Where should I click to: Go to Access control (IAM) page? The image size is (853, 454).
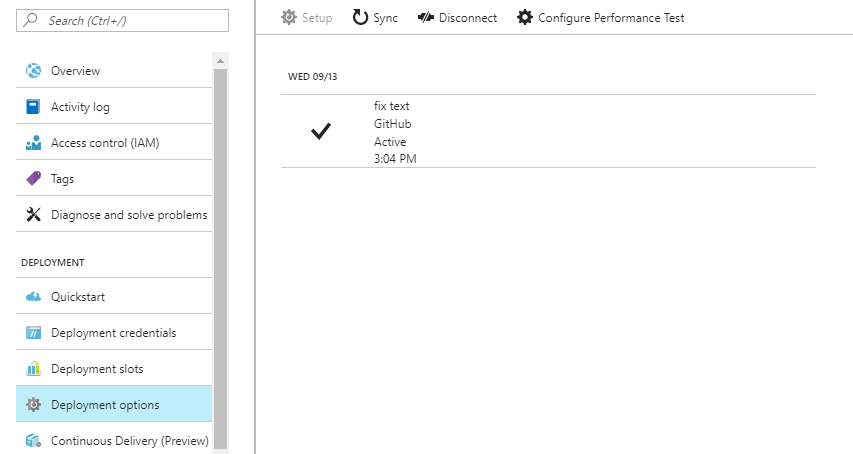point(105,143)
